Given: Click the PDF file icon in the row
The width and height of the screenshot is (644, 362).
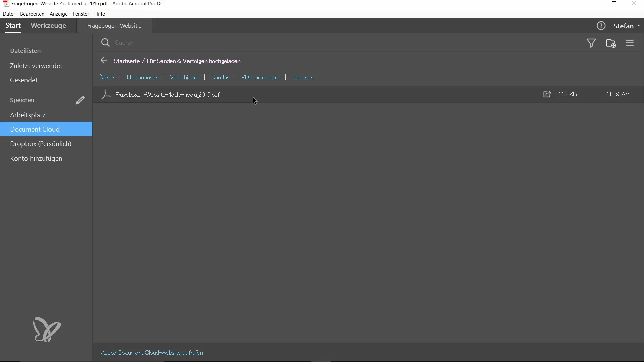Looking at the screenshot, I should [x=106, y=95].
